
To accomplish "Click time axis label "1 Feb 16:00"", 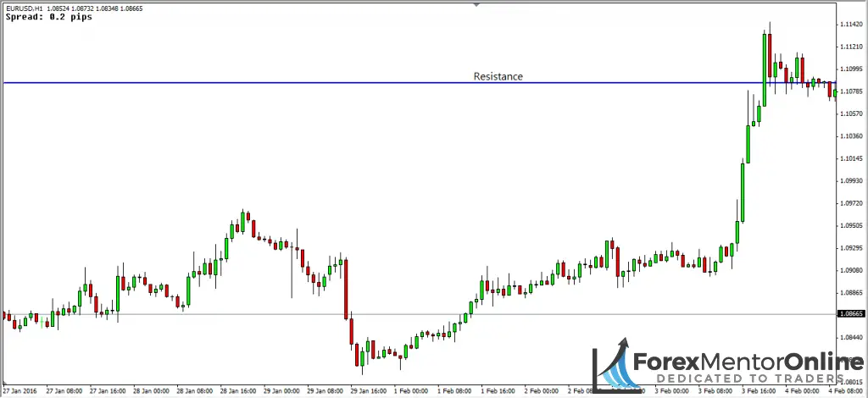I will pyautogui.click(x=499, y=391).
